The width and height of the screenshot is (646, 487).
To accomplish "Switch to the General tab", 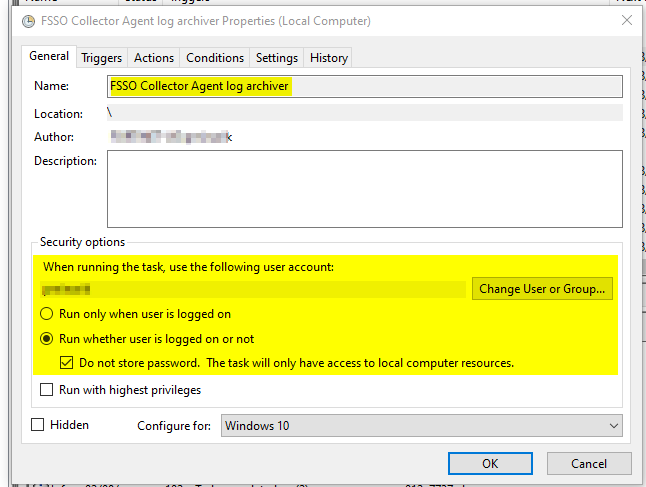I will (x=49, y=56).
